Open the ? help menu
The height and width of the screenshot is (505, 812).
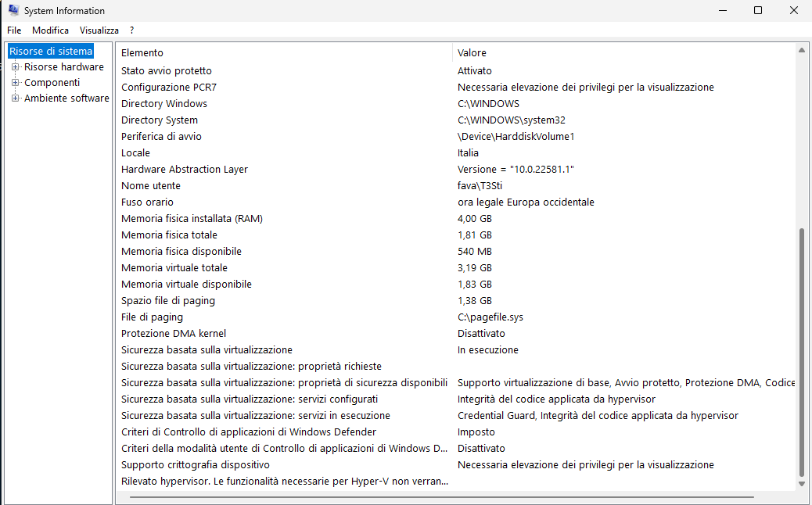[x=132, y=30]
